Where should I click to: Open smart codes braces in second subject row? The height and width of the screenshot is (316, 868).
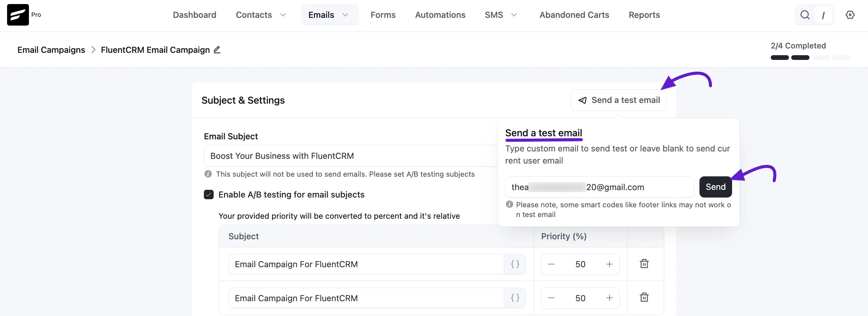pos(515,298)
